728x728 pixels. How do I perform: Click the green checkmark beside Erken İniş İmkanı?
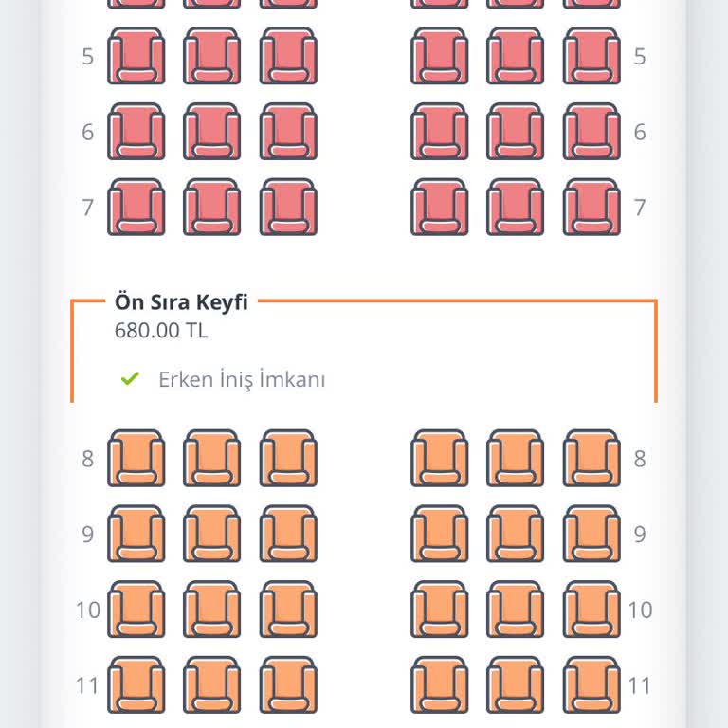[x=130, y=379]
